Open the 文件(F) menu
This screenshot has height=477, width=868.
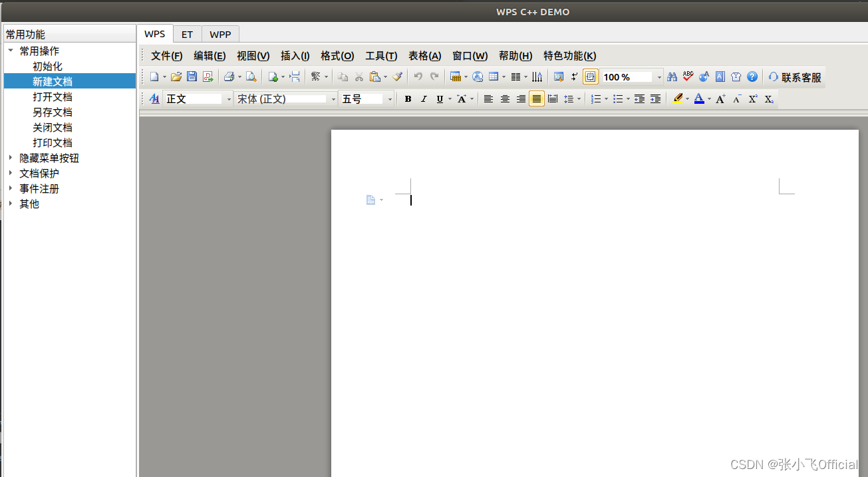[x=166, y=56]
